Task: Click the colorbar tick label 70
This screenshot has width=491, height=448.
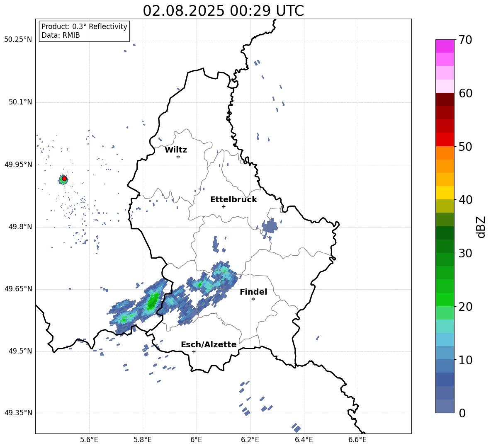Action: [x=465, y=40]
